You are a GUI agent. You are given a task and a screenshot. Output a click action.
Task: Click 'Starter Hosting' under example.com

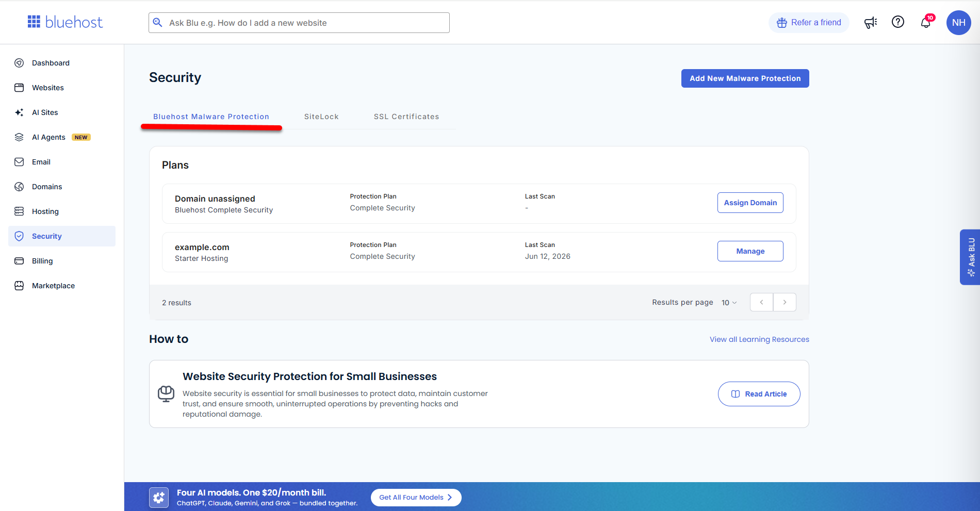(202, 258)
